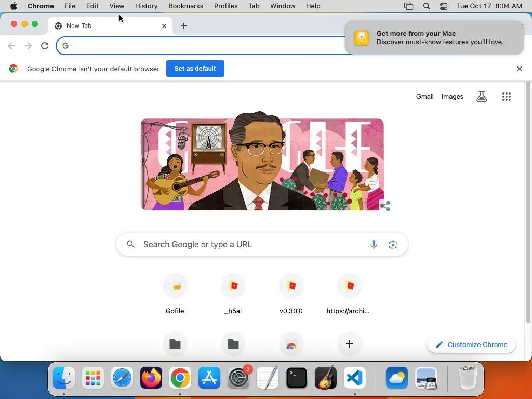The height and width of the screenshot is (399, 532).
Task: Open Search Labs flask icon
Action: [482, 97]
